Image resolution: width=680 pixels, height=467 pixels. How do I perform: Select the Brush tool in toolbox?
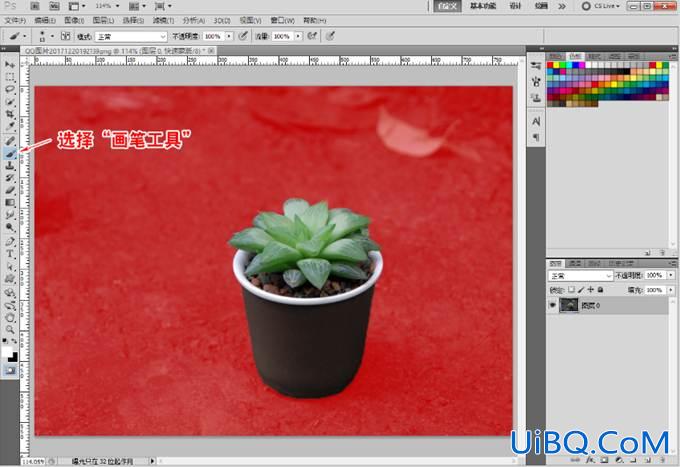(x=10, y=153)
